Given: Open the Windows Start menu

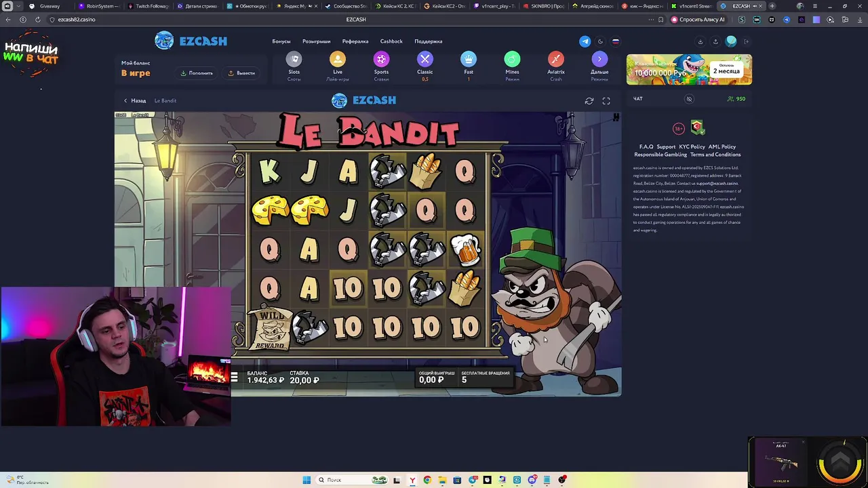Looking at the screenshot, I should [x=307, y=480].
